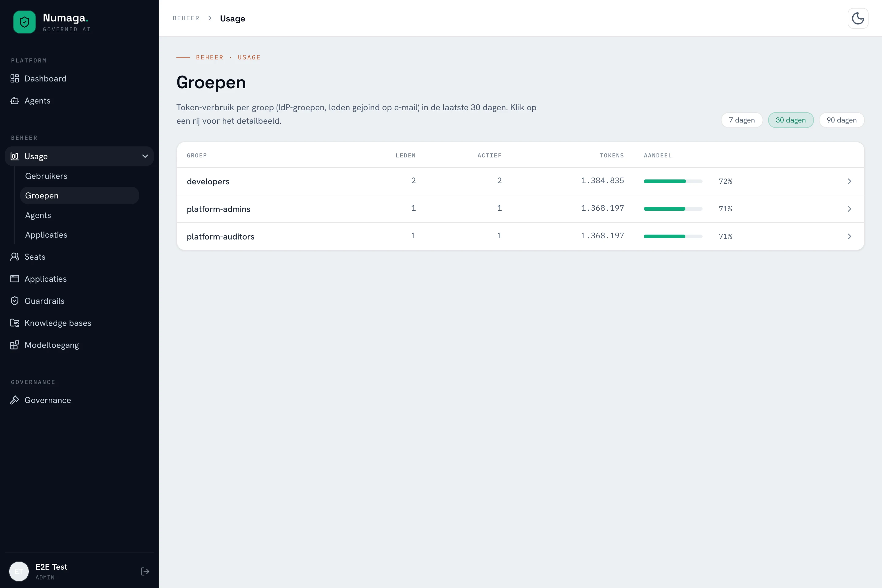Click the platform-auditors 71% share bar
This screenshot has height=588, width=882.
pos(673,236)
